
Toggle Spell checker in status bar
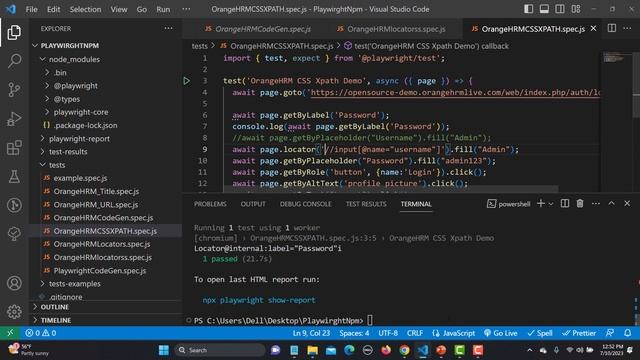540,333
